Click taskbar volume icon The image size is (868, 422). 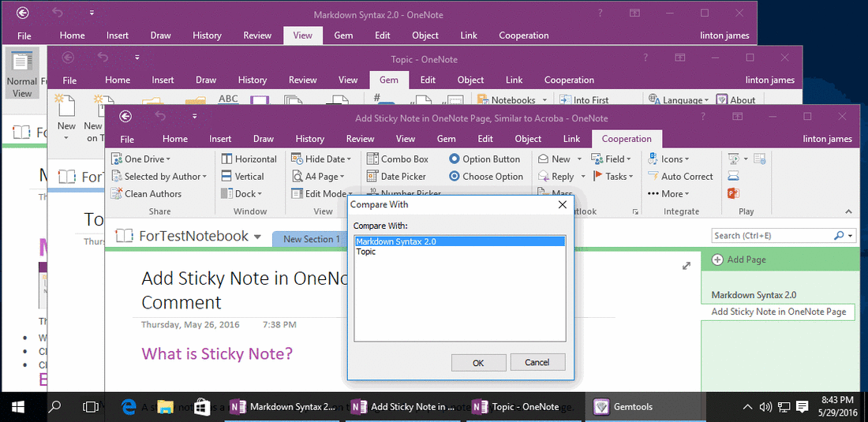click(x=765, y=407)
